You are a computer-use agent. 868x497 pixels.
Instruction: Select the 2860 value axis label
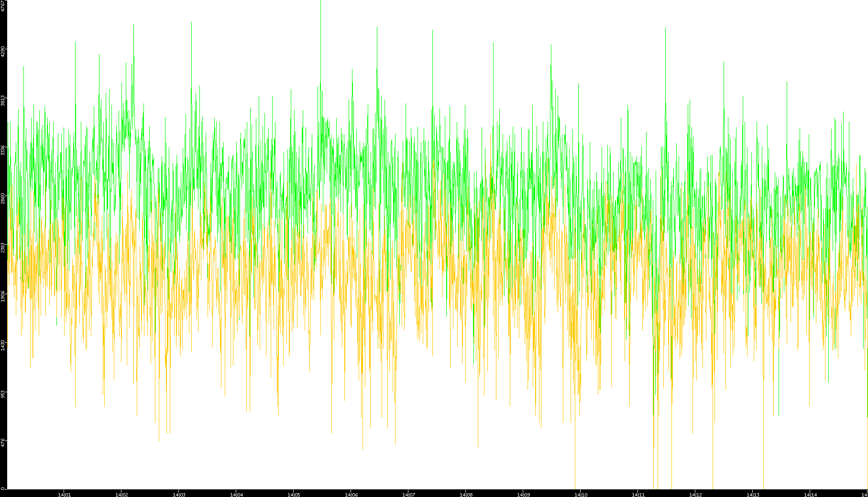click(3, 199)
